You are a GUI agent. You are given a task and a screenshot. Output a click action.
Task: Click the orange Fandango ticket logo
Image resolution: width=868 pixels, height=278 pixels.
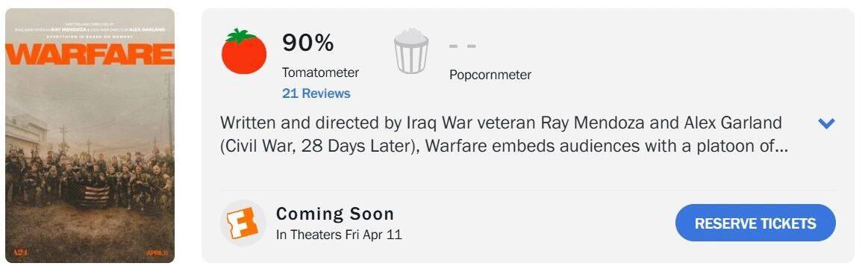pos(243,223)
